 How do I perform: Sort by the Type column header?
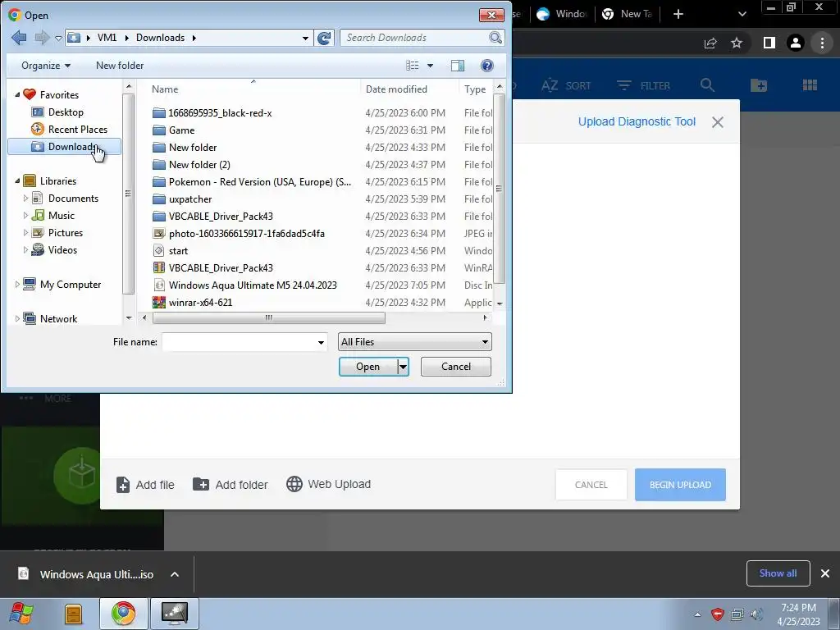[475, 89]
